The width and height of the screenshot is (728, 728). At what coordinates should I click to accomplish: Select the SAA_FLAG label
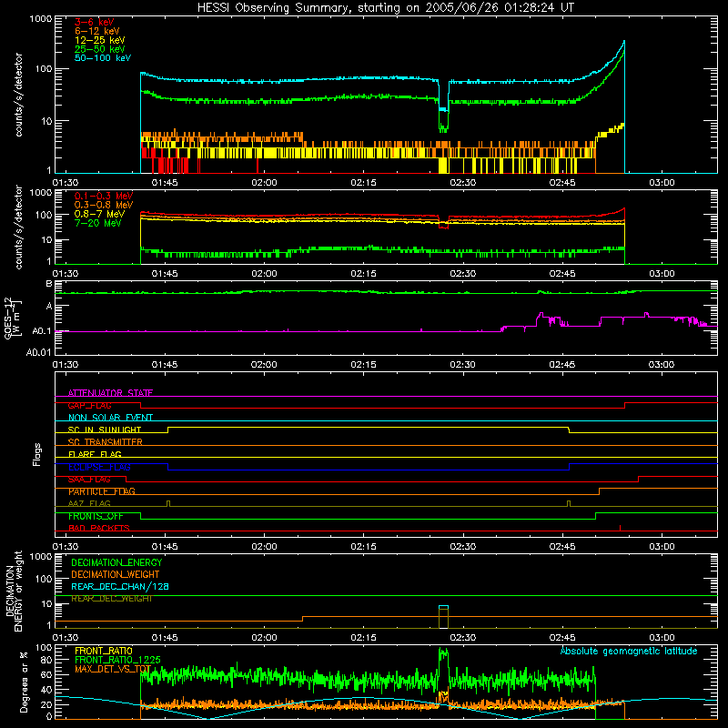coord(89,480)
